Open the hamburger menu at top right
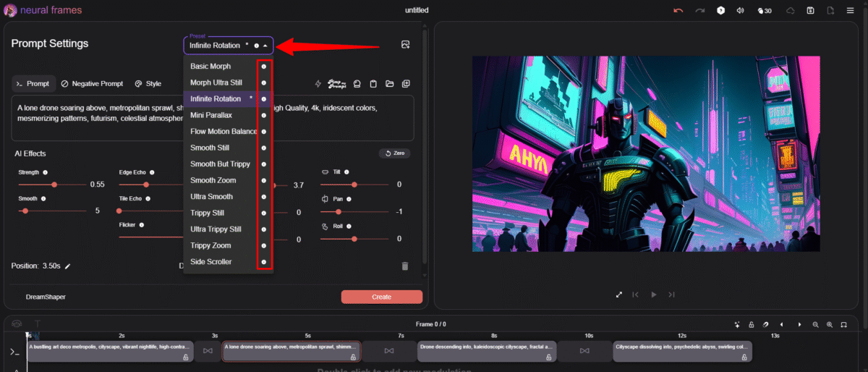The image size is (868, 372). (x=851, y=11)
